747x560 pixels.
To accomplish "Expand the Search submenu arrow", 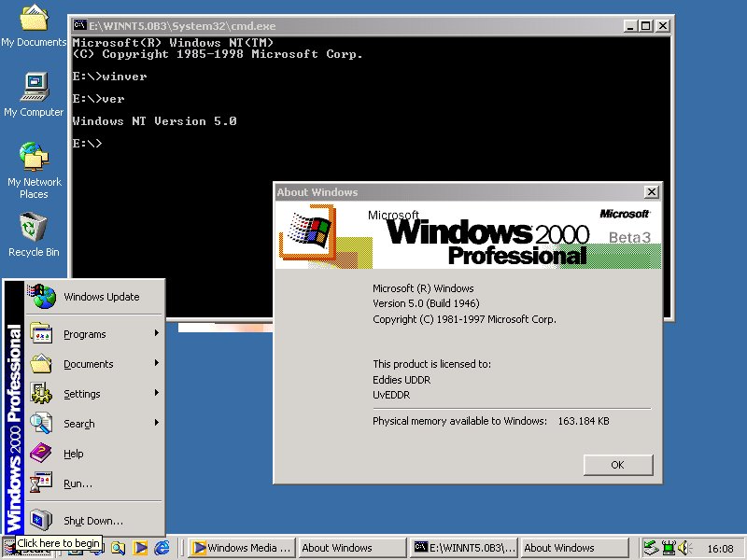I will tap(156, 424).
